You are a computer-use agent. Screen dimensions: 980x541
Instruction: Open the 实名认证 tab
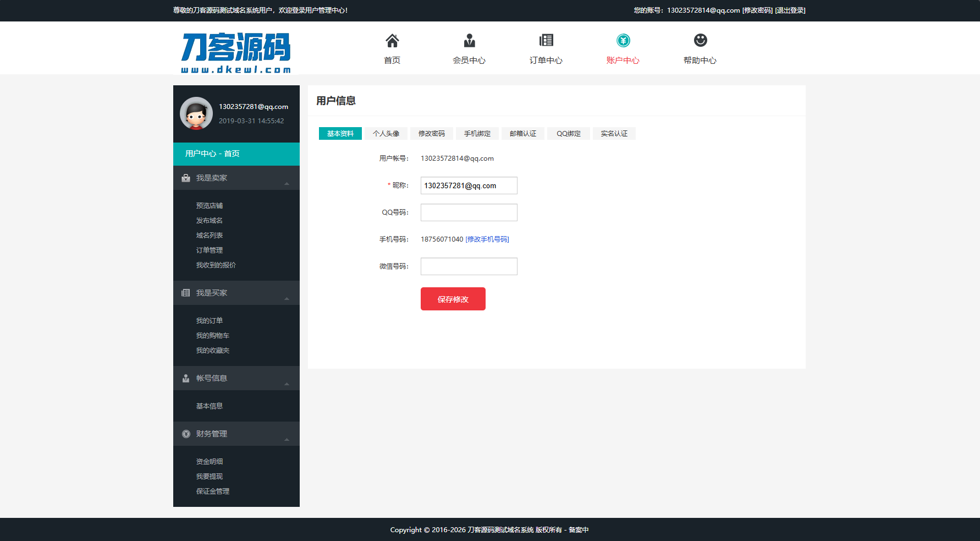pyautogui.click(x=614, y=133)
